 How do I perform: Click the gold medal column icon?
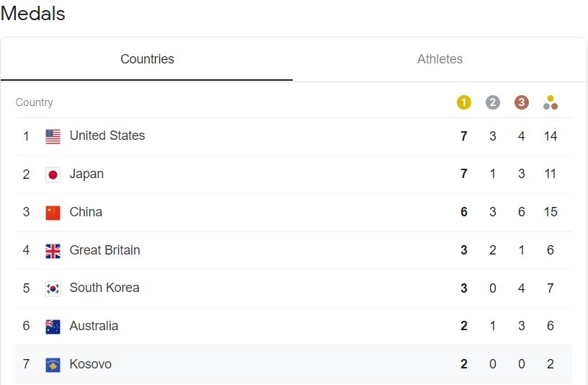[x=464, y=102]
